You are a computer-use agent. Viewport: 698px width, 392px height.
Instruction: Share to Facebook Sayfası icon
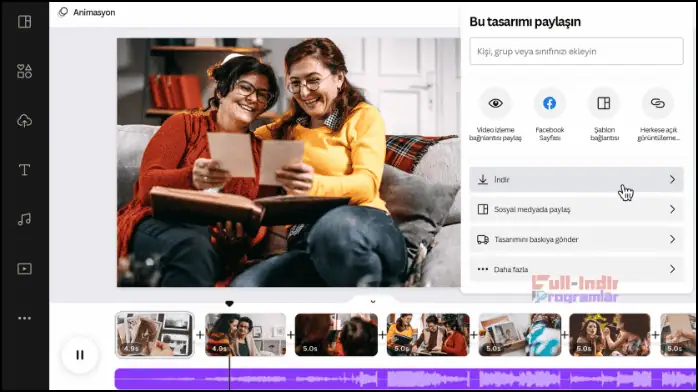[549, 103]
